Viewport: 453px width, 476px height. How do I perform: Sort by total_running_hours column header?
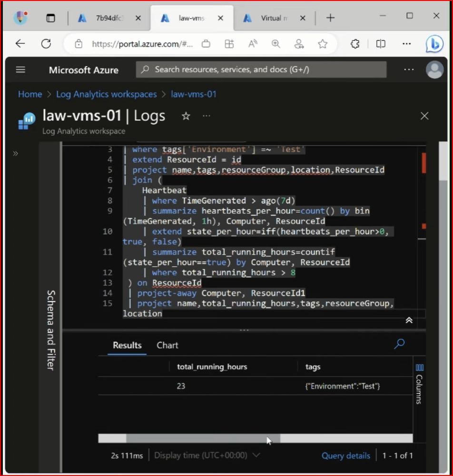tap(212, 367)
